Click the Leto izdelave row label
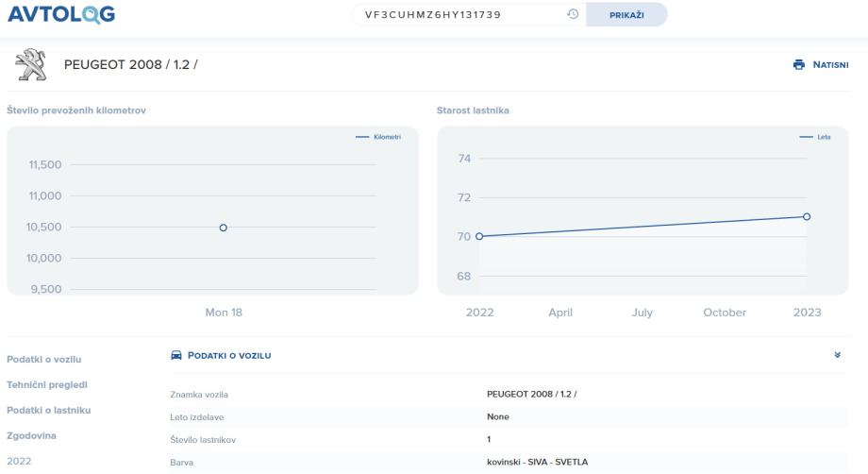The image size is (868, 474). pos(196,417)
